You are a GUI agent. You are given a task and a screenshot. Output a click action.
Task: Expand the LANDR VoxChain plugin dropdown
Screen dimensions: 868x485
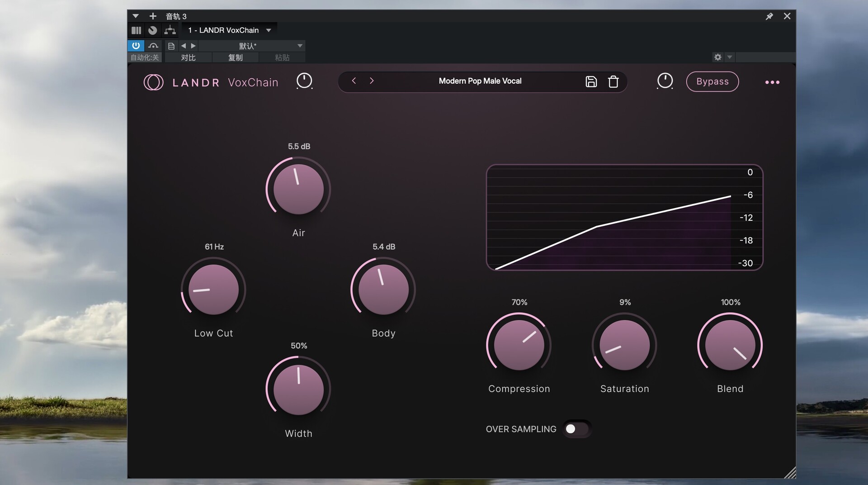click(269, 30)
